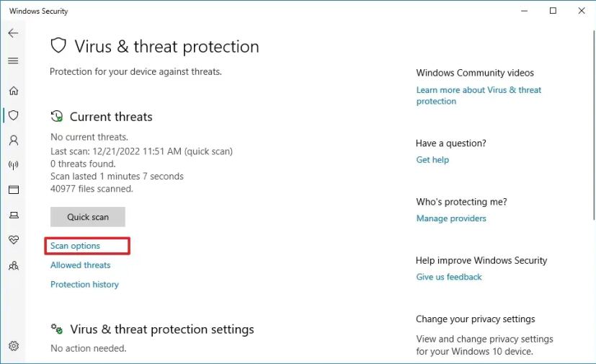Open Family options sidebar icon
The image size is (596, 364).
pos(14,265)
